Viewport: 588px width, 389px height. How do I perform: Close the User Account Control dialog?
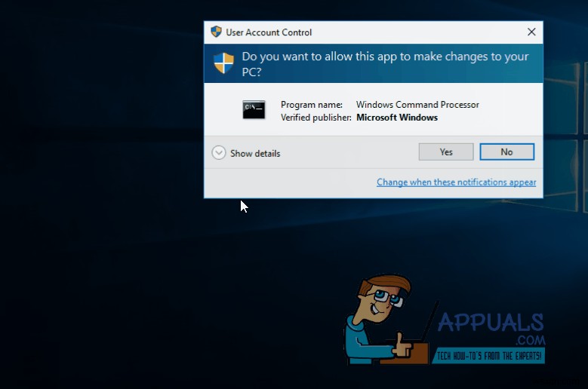531,32
